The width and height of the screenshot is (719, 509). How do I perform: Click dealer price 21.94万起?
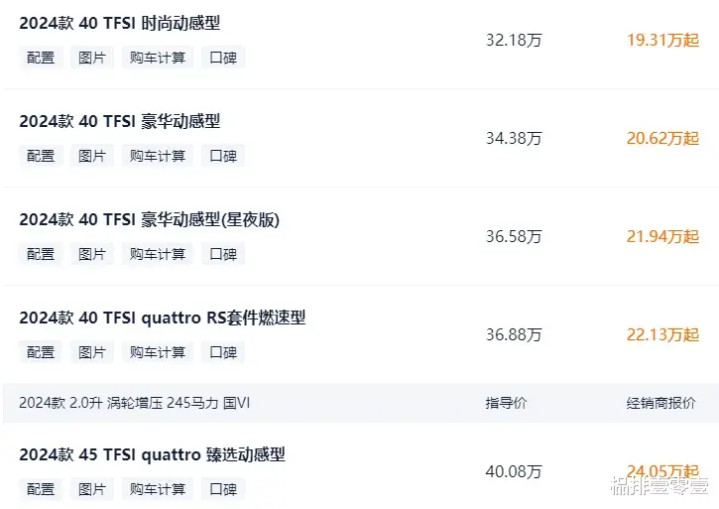click(662, 236)
